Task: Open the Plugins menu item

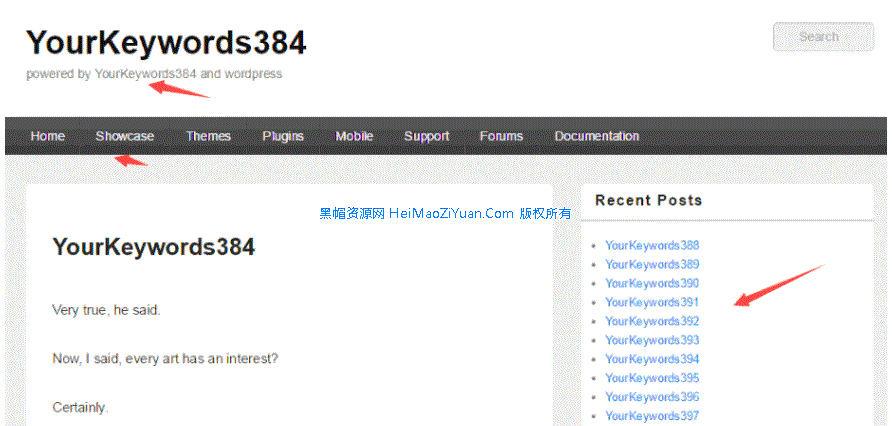Action: tap(283, 136)
